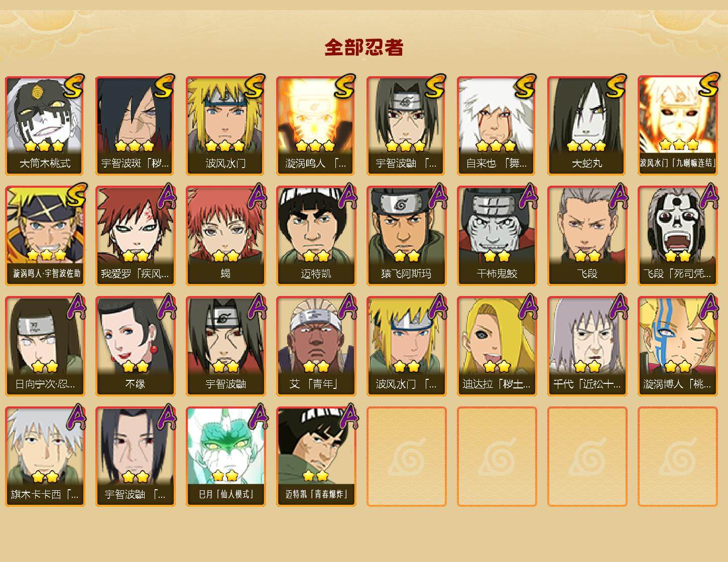Image resolution: width=728 pixels, height=562 pixels.
Task: Select the 日向宁次 ninja card
Action: click(45, 346)
